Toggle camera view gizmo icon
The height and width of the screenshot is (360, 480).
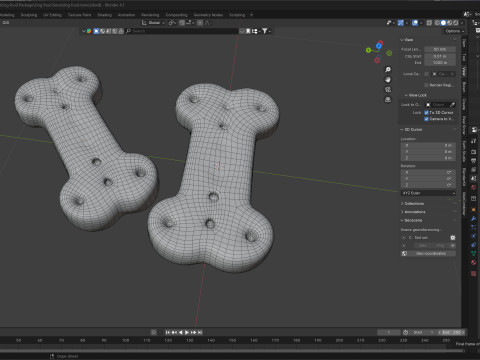click(388, 90)
